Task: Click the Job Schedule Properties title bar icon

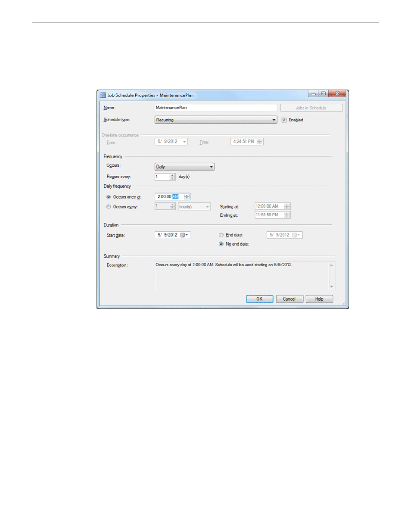Action: tap(103, 95)
